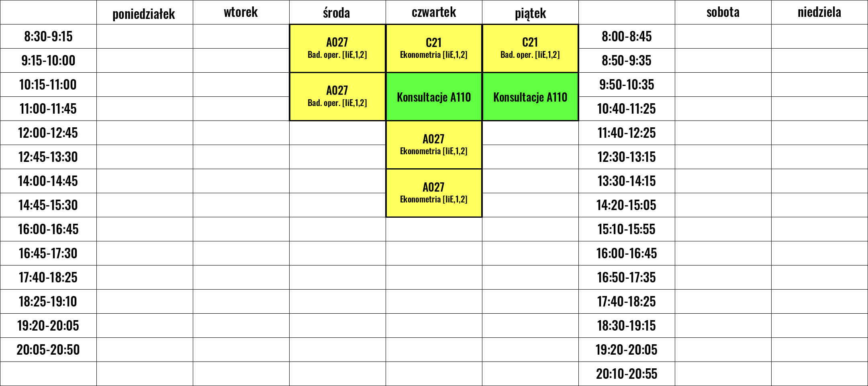Click the wtorek column header

pos(241,12)
